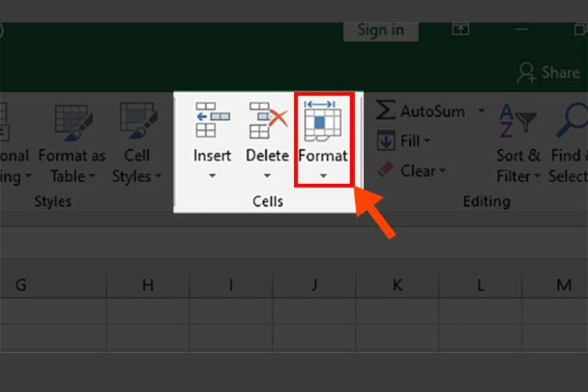
Task: Click the Delete cells icon
Action: pyautogui.click(x=268, y=120)
